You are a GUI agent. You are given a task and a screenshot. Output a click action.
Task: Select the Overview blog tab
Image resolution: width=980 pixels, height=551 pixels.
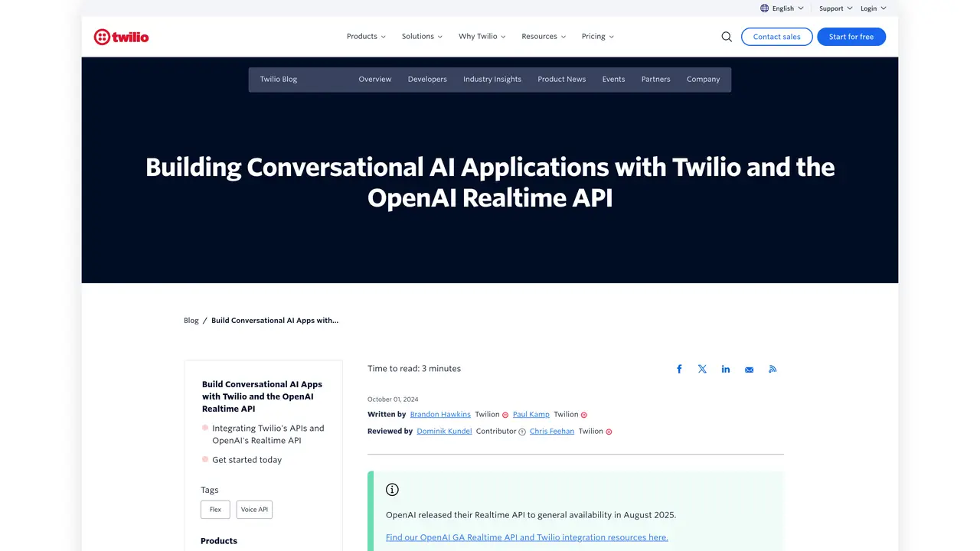375,80
